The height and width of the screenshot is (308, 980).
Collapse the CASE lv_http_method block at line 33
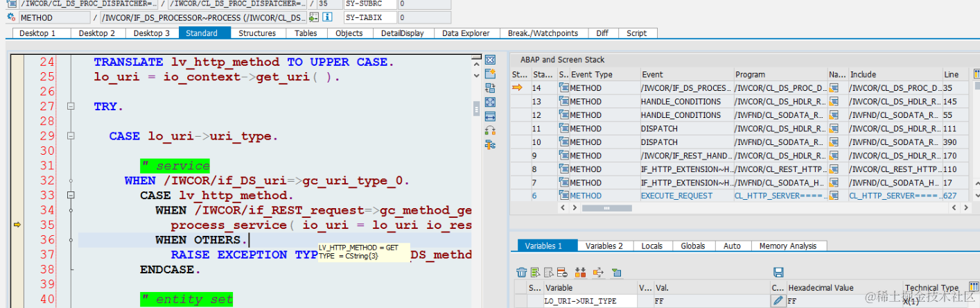pos(70,196)
